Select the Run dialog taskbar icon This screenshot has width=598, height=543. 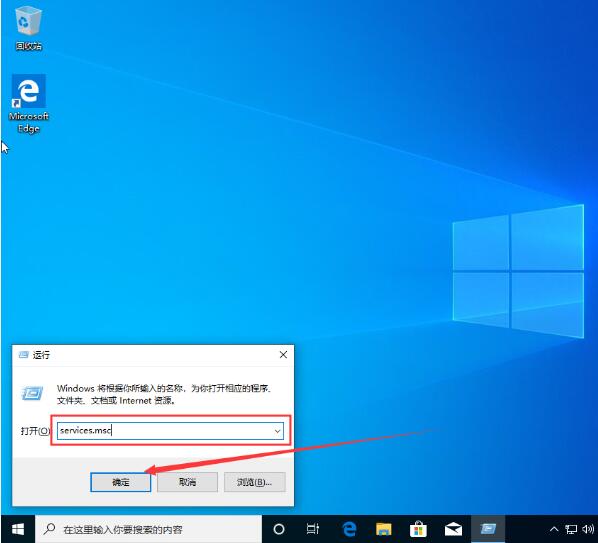pos(488,529)
